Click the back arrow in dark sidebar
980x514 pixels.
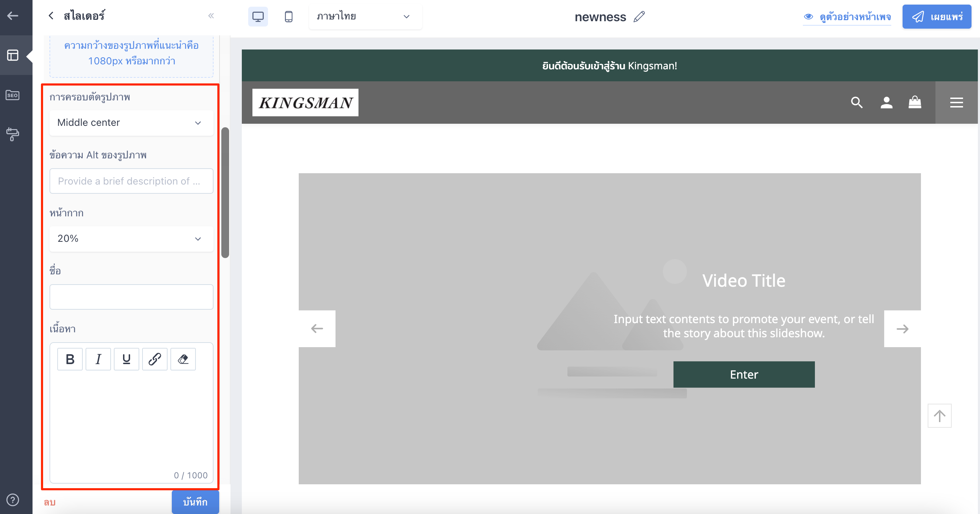point(13,16)
